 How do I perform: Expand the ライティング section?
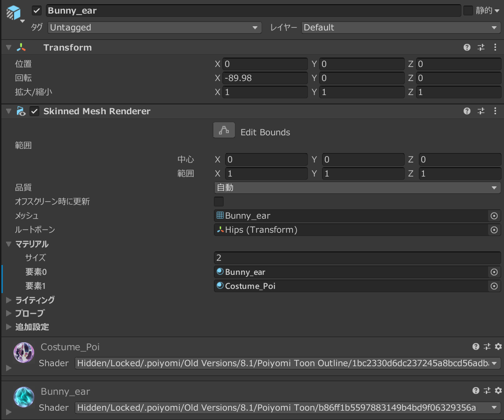tap(8, 300)
